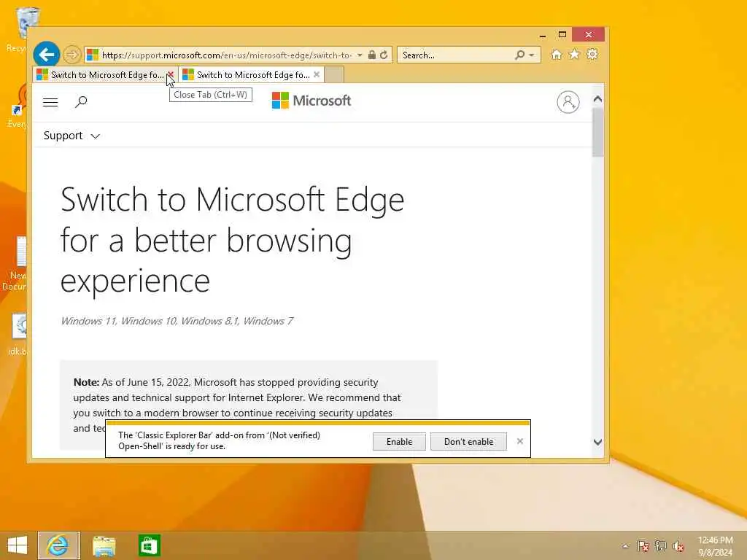Click the magnifier in the Search box
Image resolution: width=747 pixels, height=560 pixels.
pos(519,55)
